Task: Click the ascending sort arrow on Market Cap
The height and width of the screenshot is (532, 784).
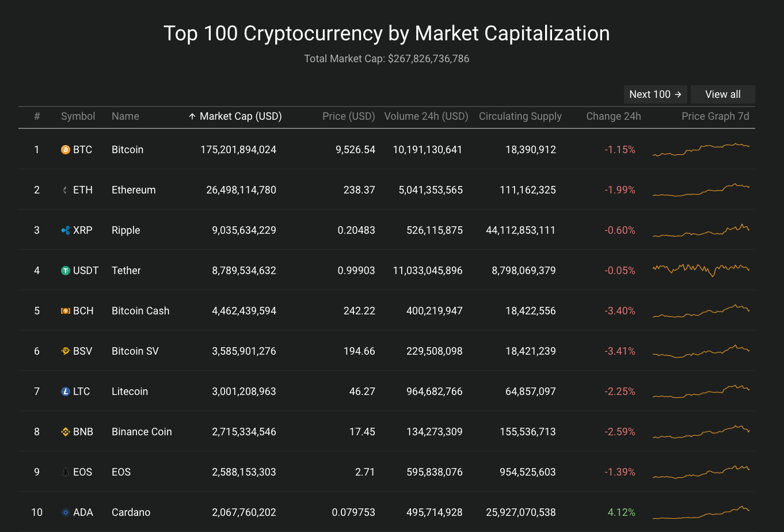Action: (x=192, y=116)
